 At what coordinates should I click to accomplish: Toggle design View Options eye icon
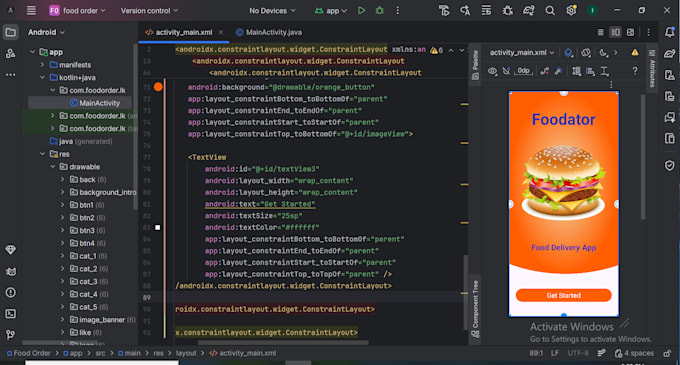tap(492, 71)
